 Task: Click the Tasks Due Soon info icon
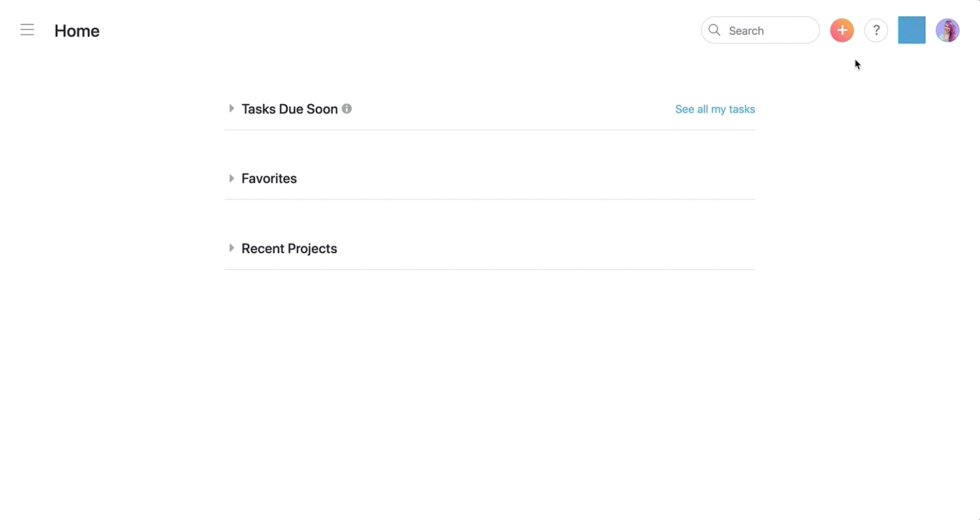coord(346,108)
